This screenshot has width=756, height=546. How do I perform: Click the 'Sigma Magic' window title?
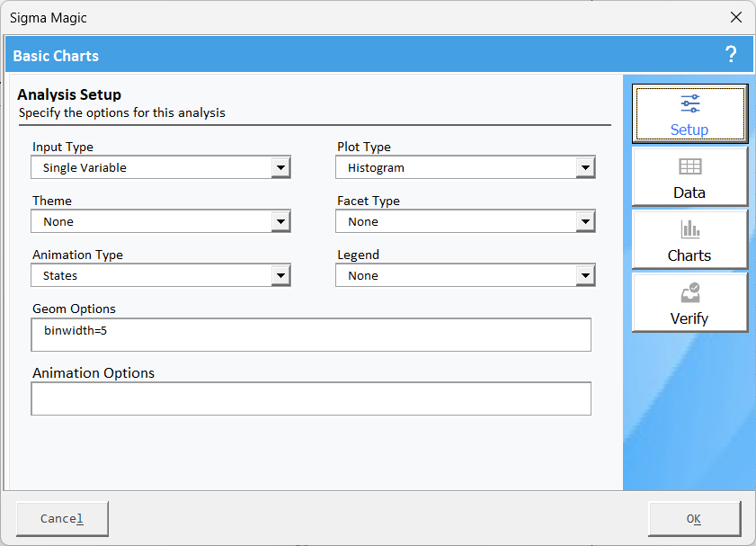[49, 18]
